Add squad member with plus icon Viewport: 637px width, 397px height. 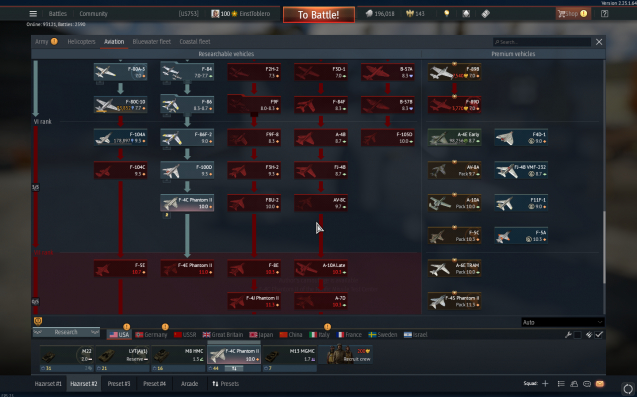(545, 384)
